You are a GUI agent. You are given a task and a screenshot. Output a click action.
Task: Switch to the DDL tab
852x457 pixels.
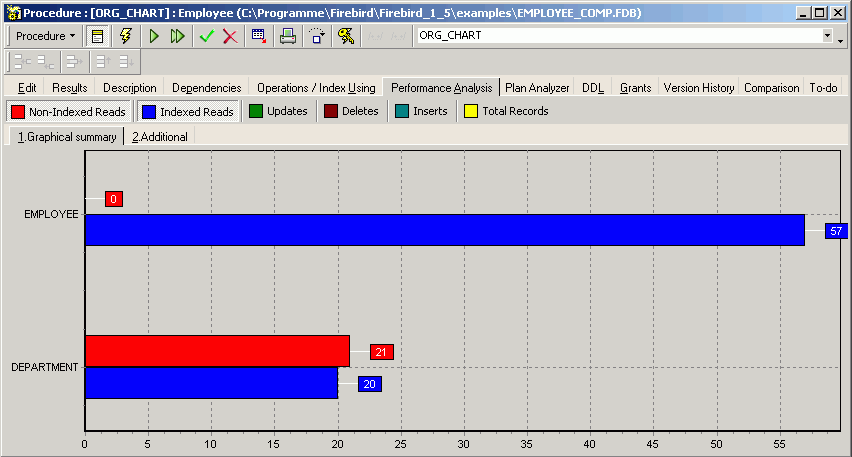(x=593, y=88)
